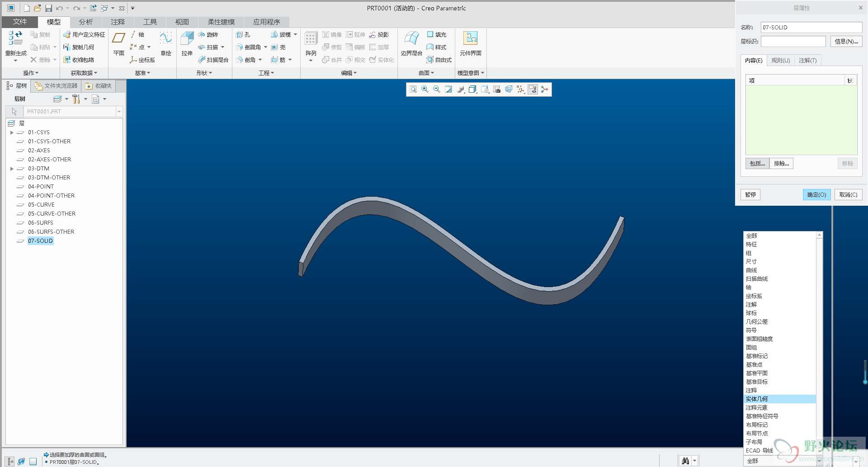Click the 信息(N)... button
Image resolution: width=868 pixels, height=467 pixels.
click(846, 42)
